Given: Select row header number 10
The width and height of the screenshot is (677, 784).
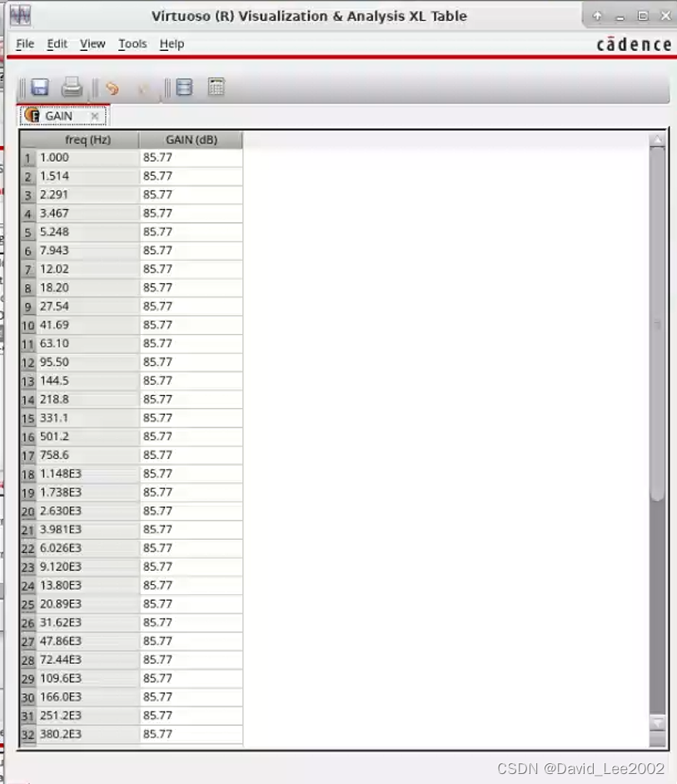Looking at the screenshot, I should (x=28, y=326).
